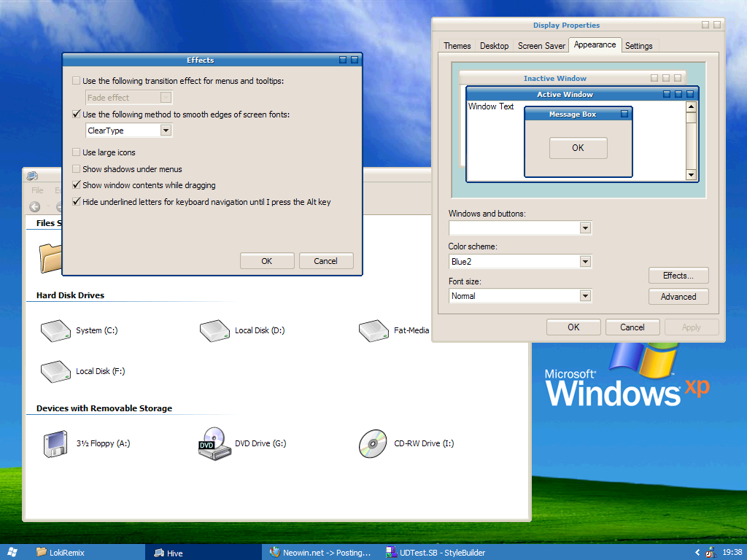Screen dimensions: 747x560
Task: Uncheck Show window contents while dragging
Action: (77, 185)
